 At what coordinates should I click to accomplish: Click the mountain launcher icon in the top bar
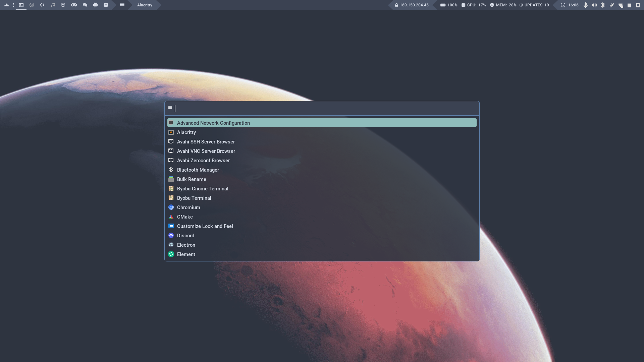coord(6,5)
